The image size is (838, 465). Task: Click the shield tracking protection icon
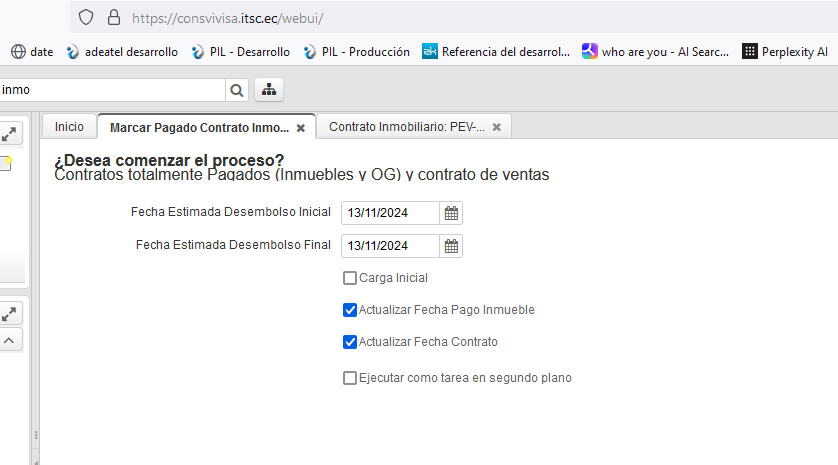86,17
